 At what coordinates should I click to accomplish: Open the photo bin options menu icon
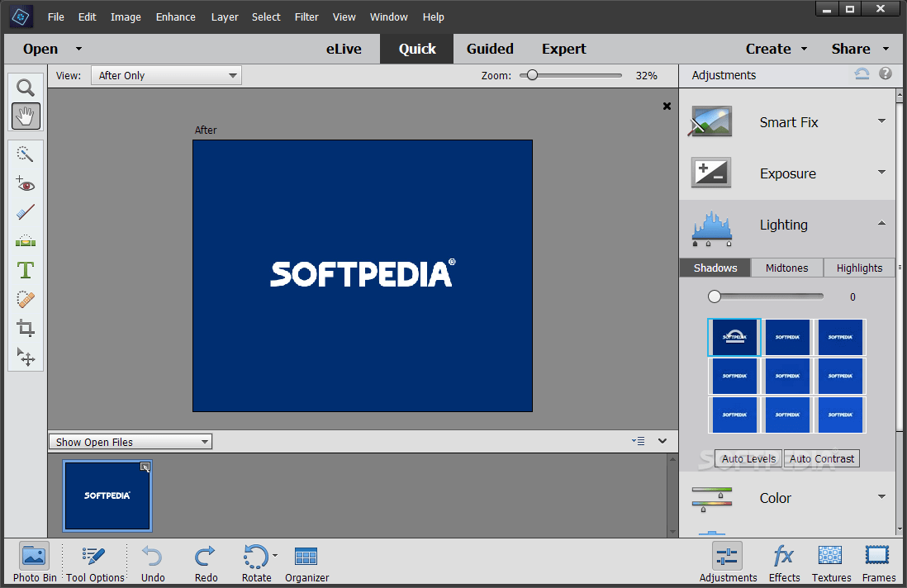coord(638,441)
